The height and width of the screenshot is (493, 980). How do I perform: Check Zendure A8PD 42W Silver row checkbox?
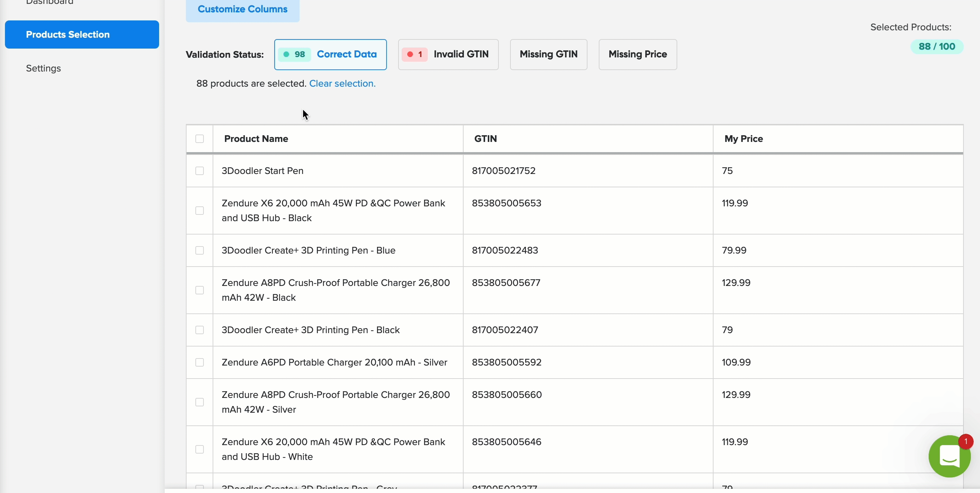pyautogui.click(x=199, y=402)
